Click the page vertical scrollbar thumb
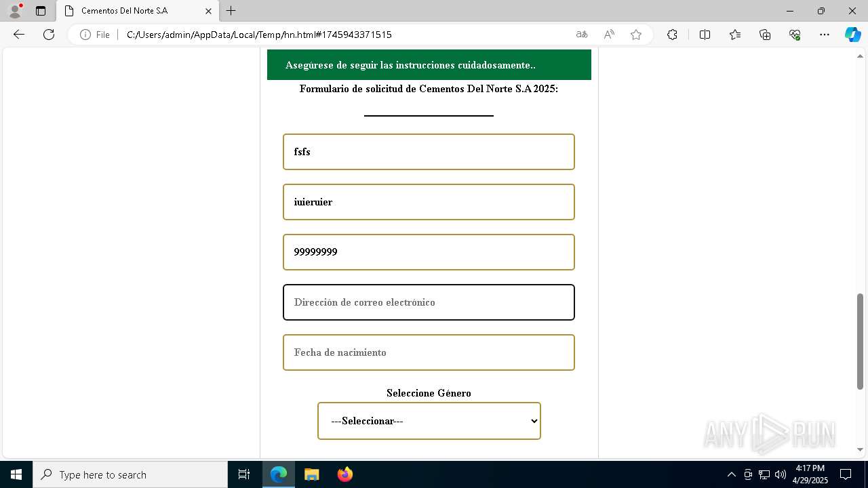Screen dimensions: 868x488 click(861, 342)
